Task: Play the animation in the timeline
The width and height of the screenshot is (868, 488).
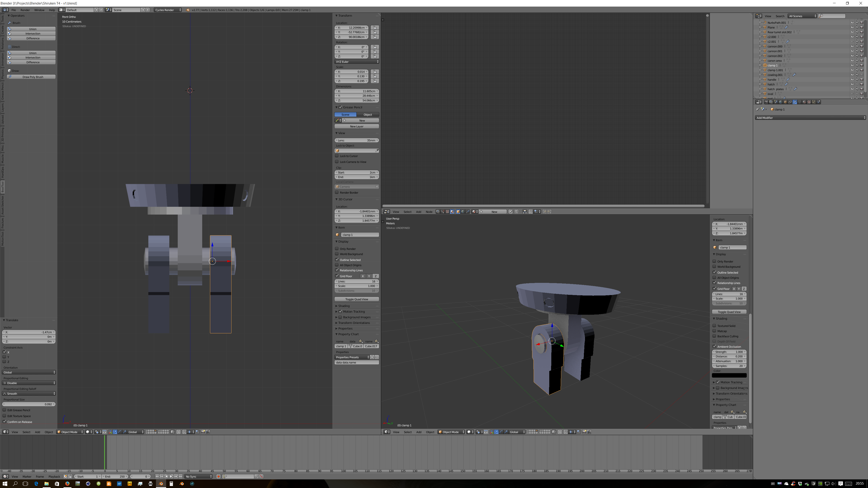Action: pos(171,476)
